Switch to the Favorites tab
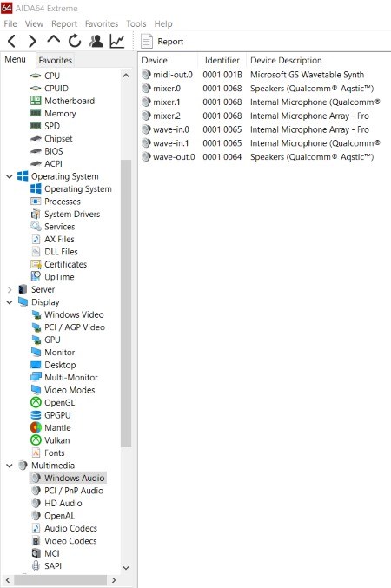Viewport: 391px width, 588px height. click(55, 60)
